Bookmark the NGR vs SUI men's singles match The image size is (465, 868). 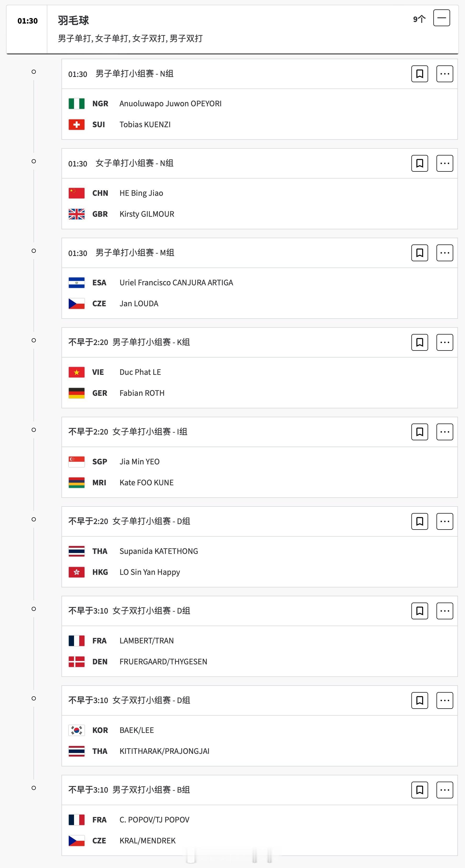click(x=419, y=74)
